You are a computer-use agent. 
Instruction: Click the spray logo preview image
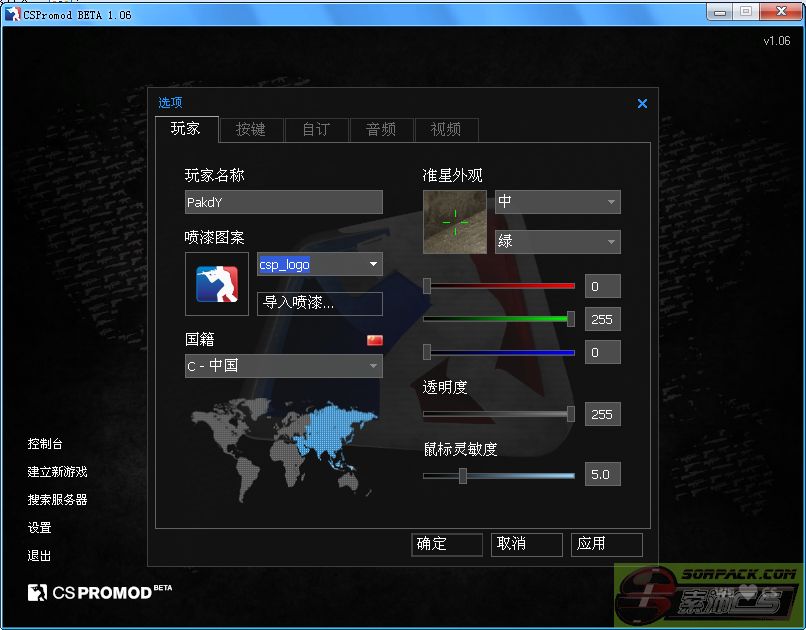click(x=217, y=284)
